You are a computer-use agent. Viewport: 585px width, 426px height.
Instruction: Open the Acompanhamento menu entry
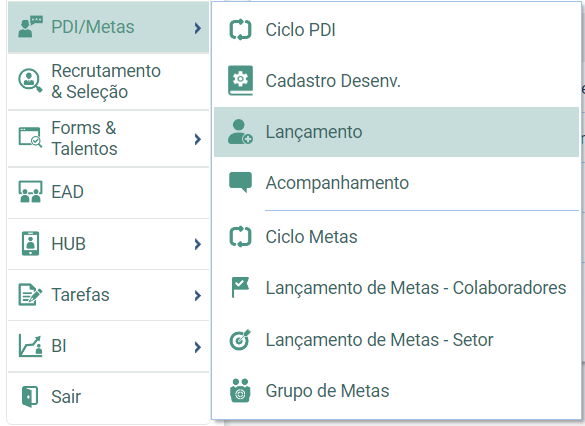pos(396,182)
